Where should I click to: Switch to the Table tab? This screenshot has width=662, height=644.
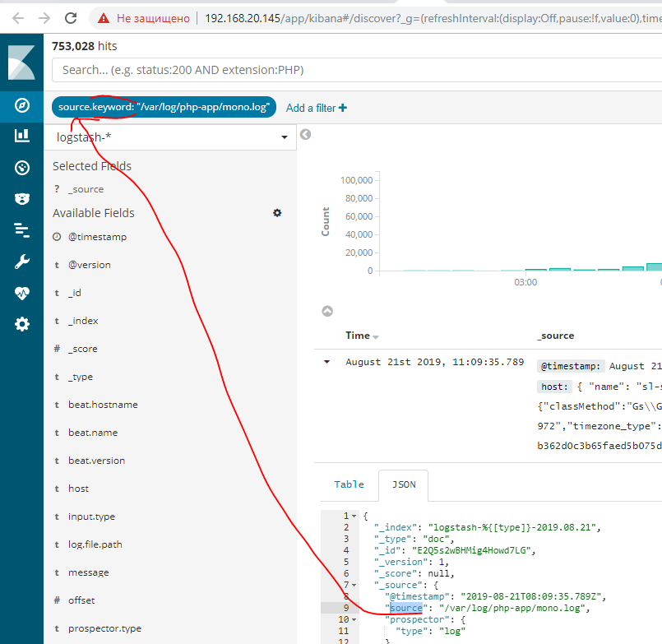(x=349, y=484)
